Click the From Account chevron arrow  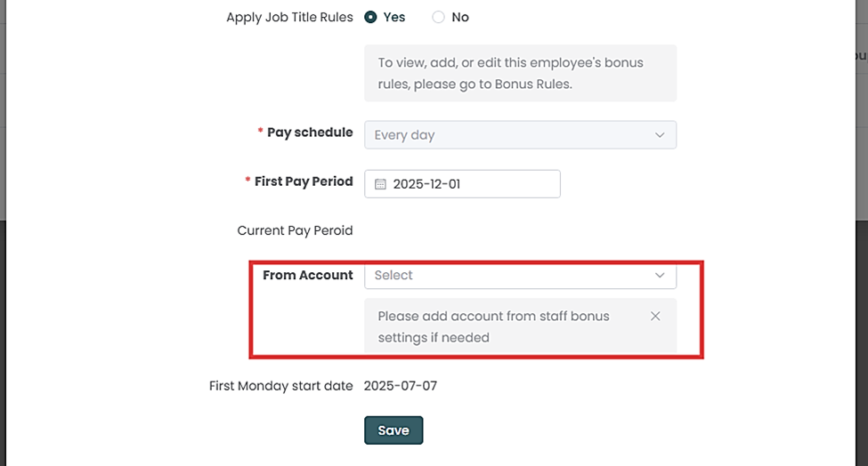click(x=660, y=276)
